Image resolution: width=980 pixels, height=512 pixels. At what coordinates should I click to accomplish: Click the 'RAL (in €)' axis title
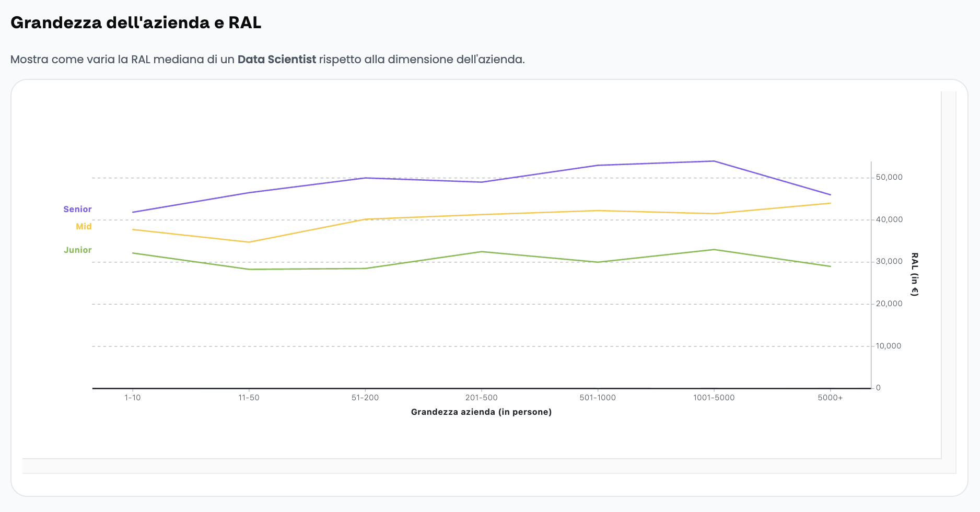pyautogui.click(x=914, y=274)
